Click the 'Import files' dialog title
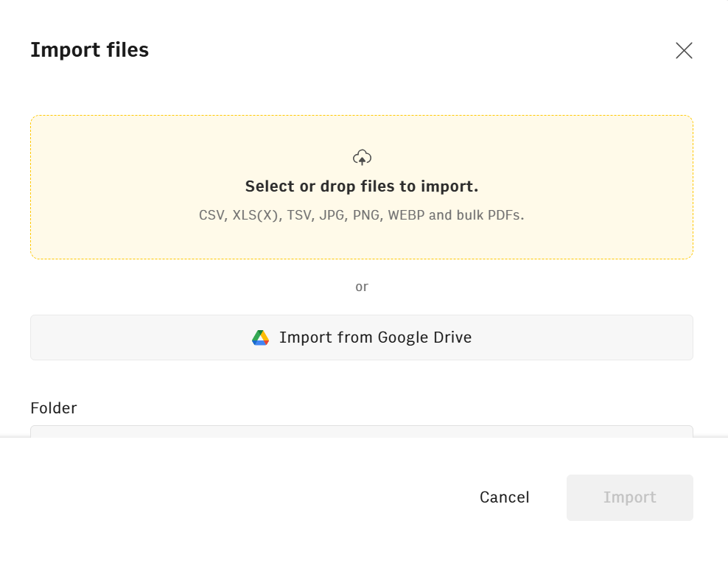The height and width of the screenshot is (563, 728). click(x=89, y=50)
